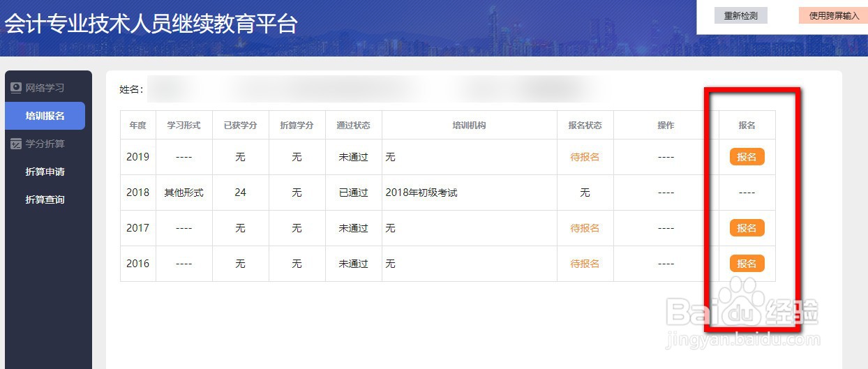Select the 2018 year cell
868x369 pixels.
137,193
